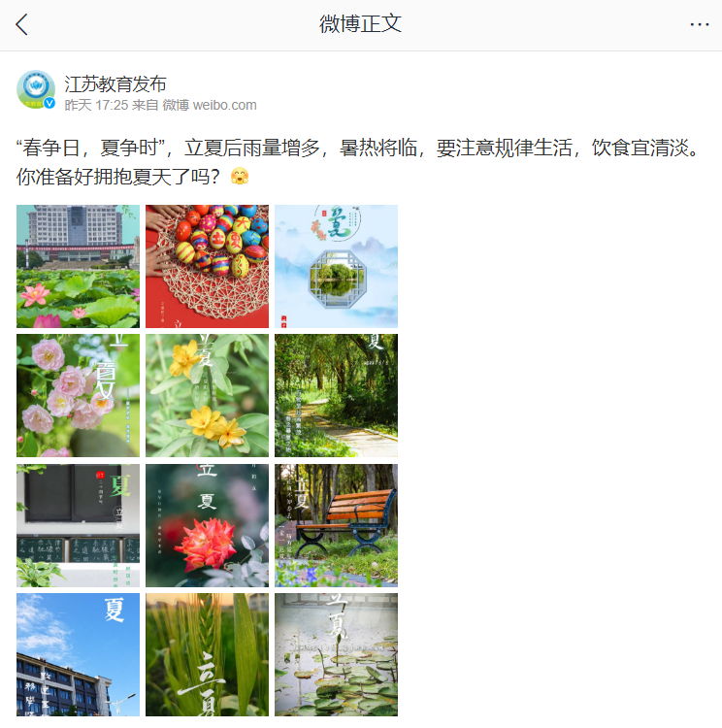
Task: Open the lotus pond building photo
Action: [78, 267]
